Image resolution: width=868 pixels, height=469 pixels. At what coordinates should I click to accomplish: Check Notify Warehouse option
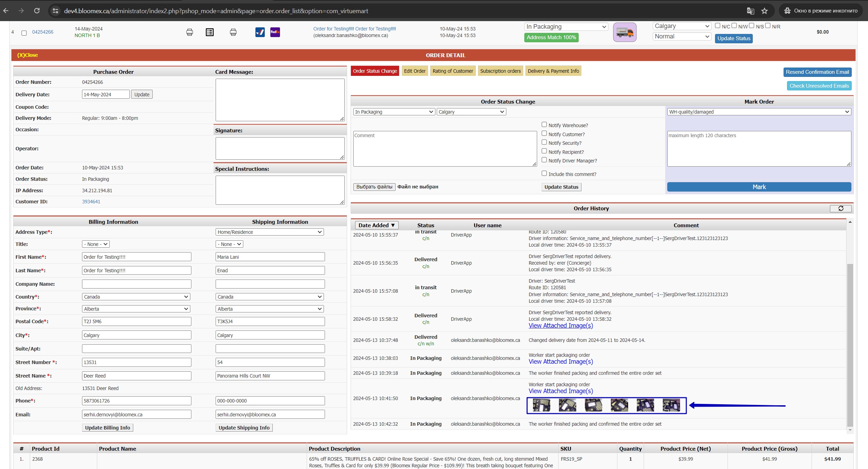tap(544, 125)
